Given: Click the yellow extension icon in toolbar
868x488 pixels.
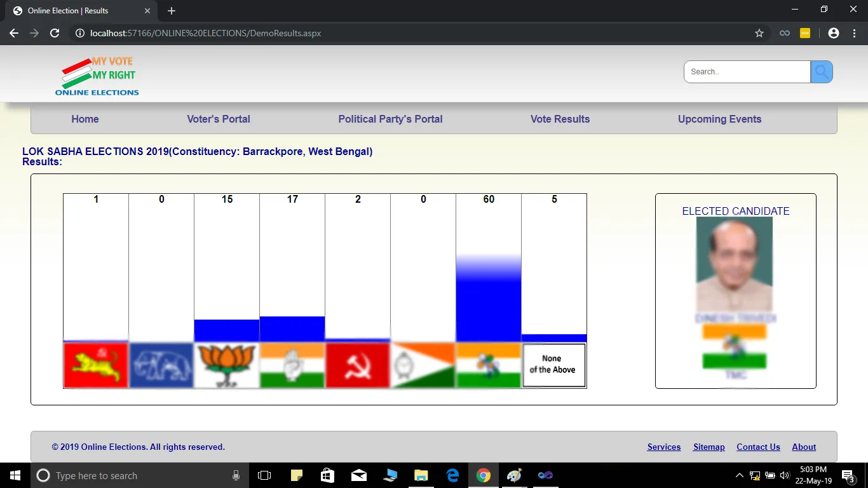Looking at the screenshot, I should coord(805,33).
